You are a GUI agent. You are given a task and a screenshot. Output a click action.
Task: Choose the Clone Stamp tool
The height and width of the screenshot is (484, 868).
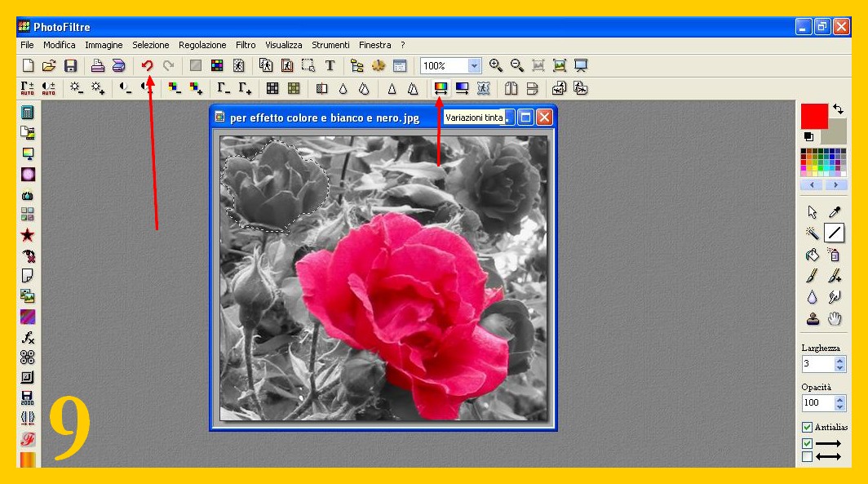(x=812, y=319)
